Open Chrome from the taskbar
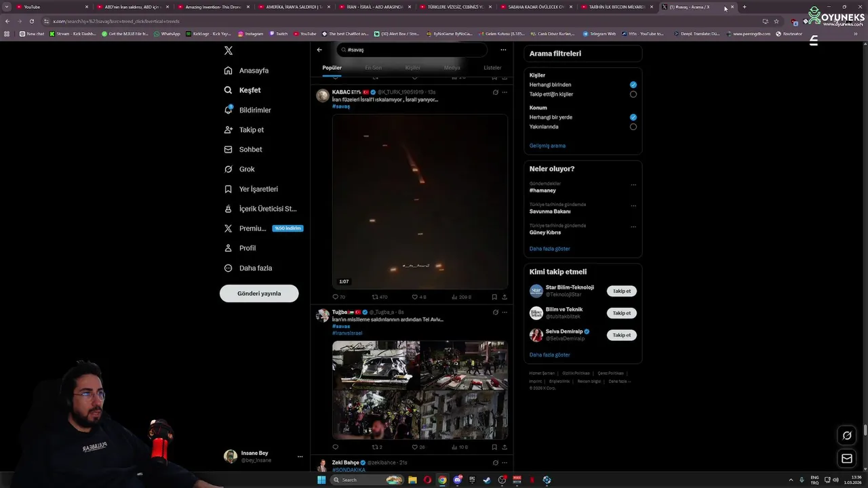 click(x=442, y=480)
